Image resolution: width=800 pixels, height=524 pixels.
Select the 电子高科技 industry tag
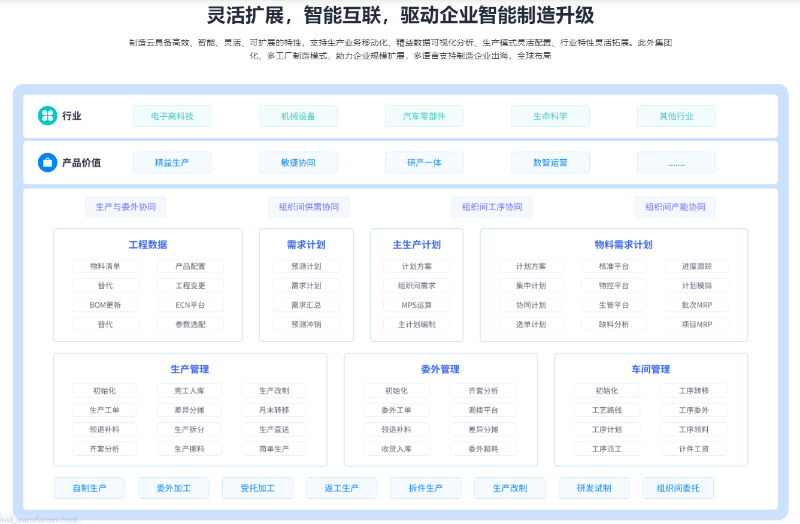172,116
